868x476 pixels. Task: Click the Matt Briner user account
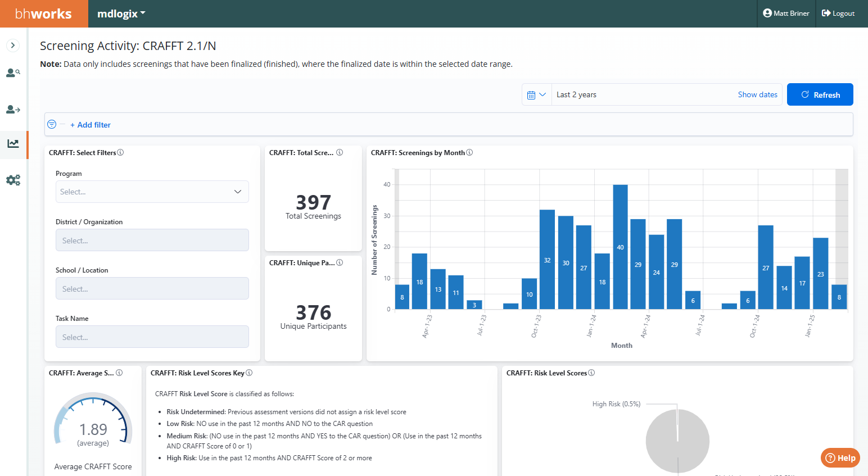click(786, 13)
